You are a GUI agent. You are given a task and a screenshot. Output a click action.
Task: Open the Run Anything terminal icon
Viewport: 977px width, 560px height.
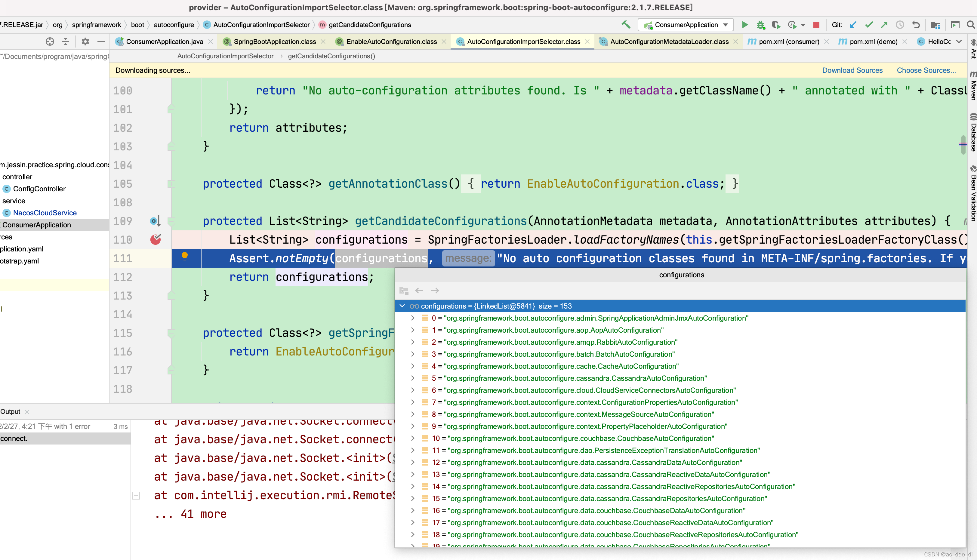click(955, 25)
